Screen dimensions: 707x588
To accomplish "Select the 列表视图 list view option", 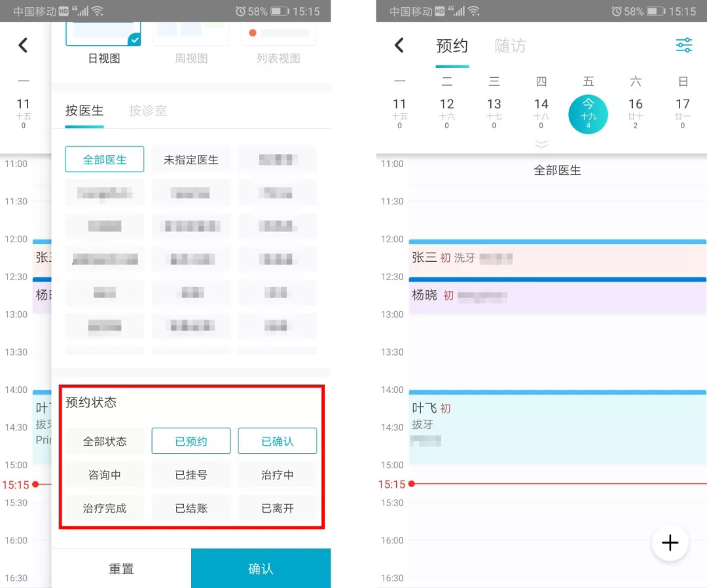I will pos(278,44).
